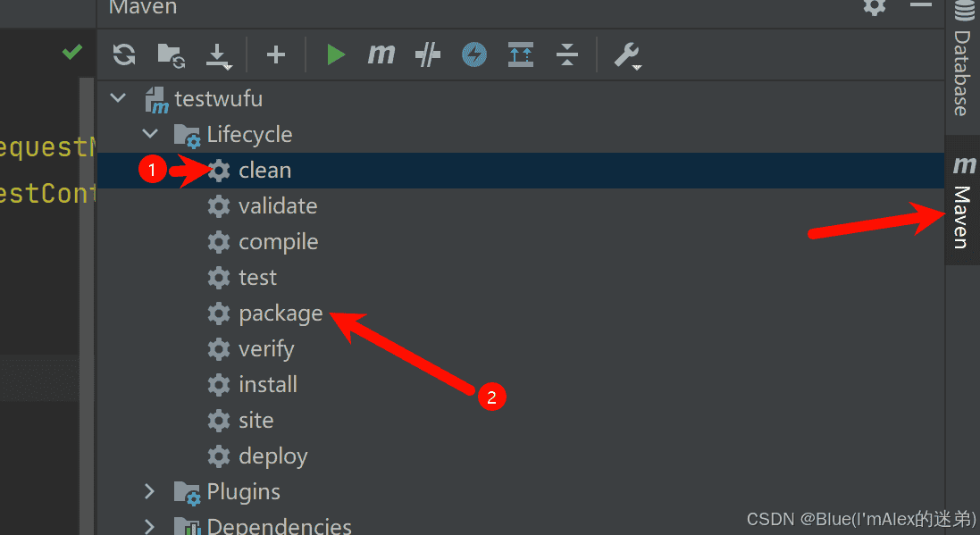Collapse the testwufu project node
Image resolution: width=980 pixels, height=535 pixels.
117,98
